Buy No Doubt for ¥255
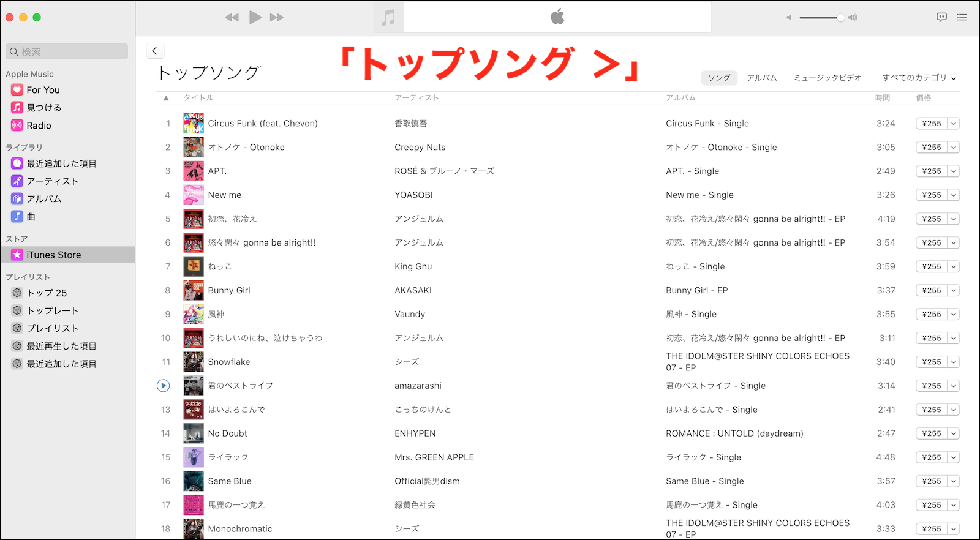980x540 pixels. click(x=932, y=434)
